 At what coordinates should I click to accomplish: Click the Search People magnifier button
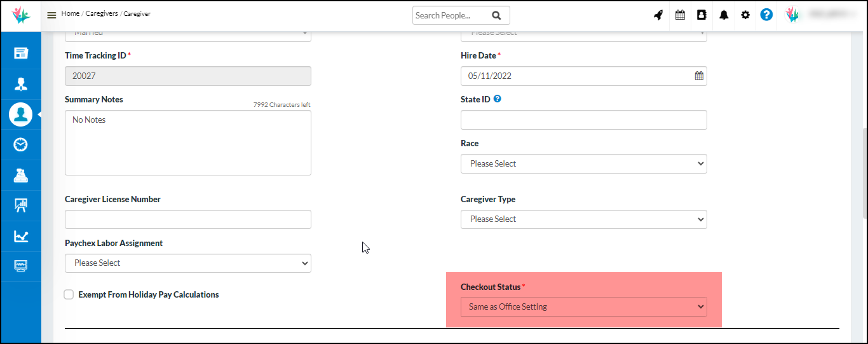[496, 15]
